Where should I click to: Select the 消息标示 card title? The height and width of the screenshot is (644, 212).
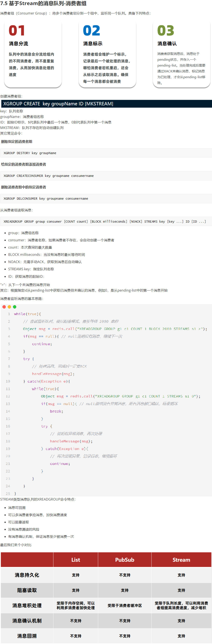[93, 44]
